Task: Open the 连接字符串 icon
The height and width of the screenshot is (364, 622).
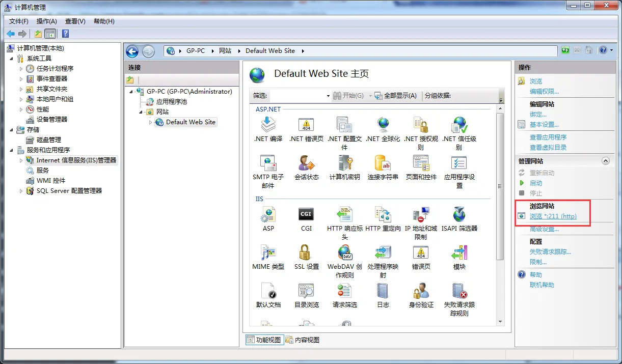Action: [383, 163]
